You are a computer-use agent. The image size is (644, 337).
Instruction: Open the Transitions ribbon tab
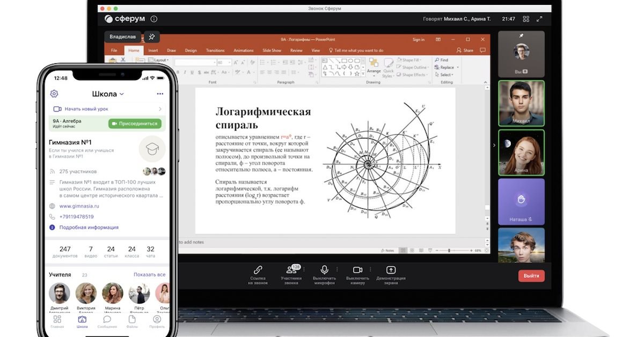click(x=215, y=50)
